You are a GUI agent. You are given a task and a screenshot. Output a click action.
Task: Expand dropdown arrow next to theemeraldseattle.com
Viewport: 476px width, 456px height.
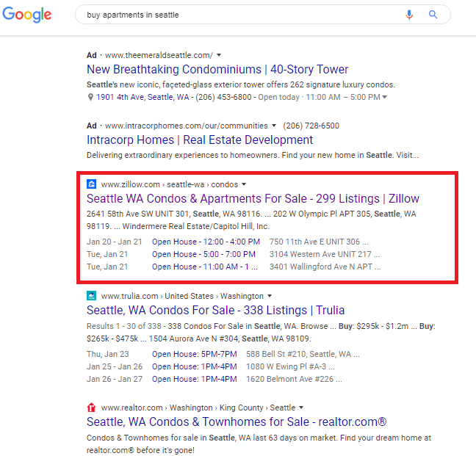[219, 55]
